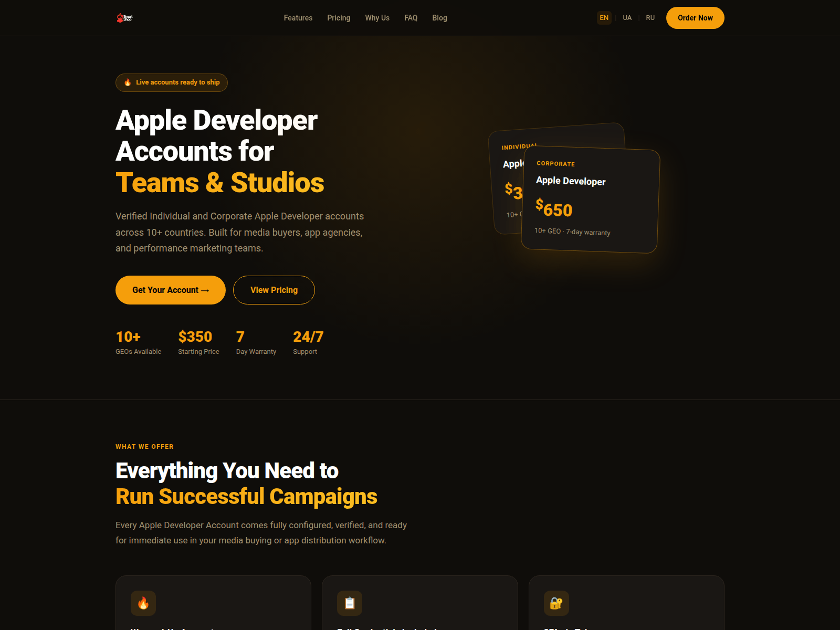The image size is (840, 630).
Task: Click the Order Now button
Action: [695, 18]
